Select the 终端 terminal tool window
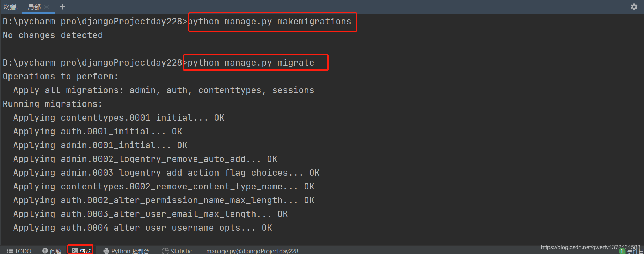644x254 pixels. 81,250
